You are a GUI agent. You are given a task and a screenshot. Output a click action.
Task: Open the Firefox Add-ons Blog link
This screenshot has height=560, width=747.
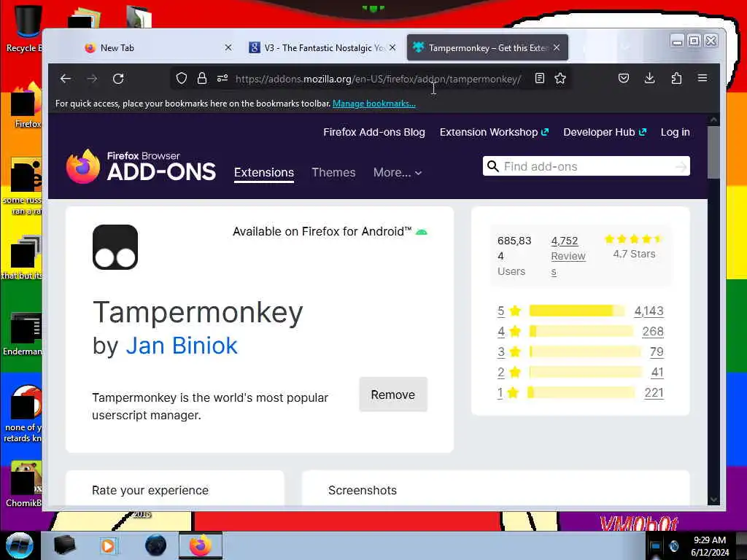pyautogui.click(x=374, y=132)
